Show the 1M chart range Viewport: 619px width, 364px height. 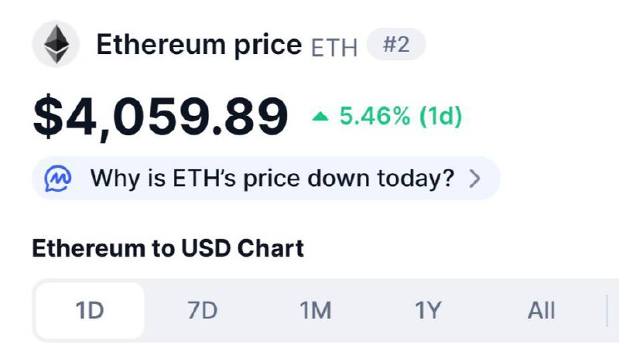315,311
